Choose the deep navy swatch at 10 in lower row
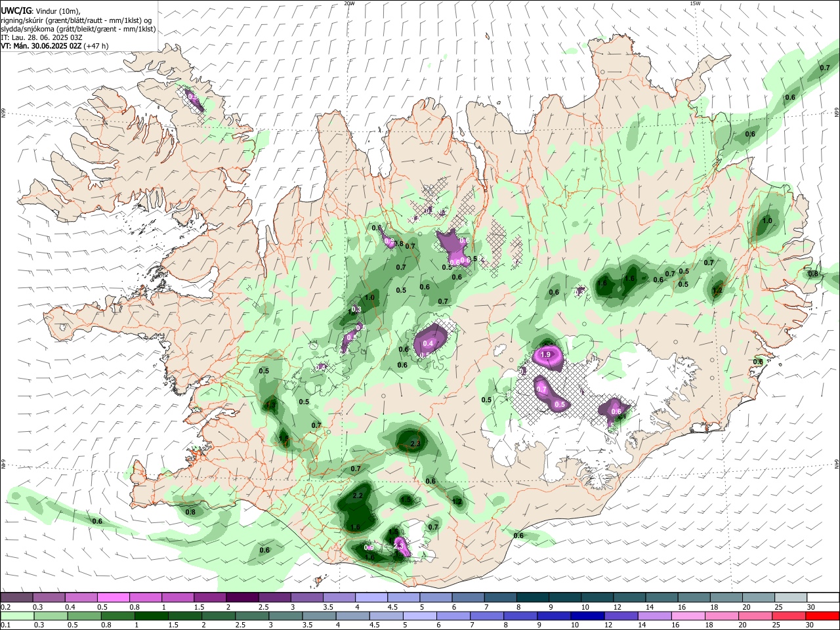The width and height of the screenshot is (840, 630). click(x=587, y=616)
